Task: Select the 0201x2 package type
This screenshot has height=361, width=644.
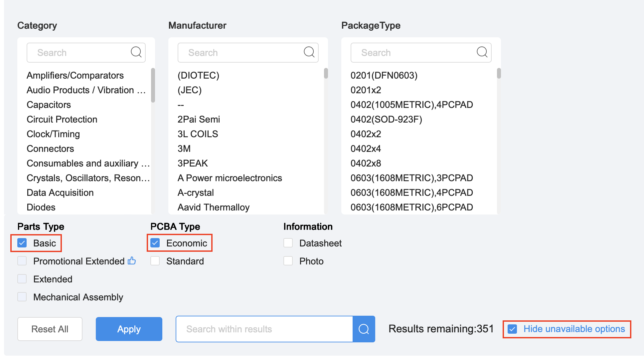Action: (365, 90)
